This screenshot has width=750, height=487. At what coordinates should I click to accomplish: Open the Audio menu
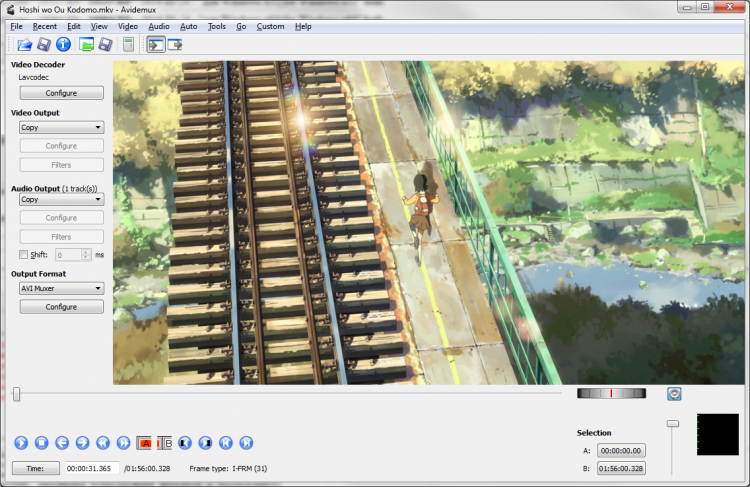(159, 26)
